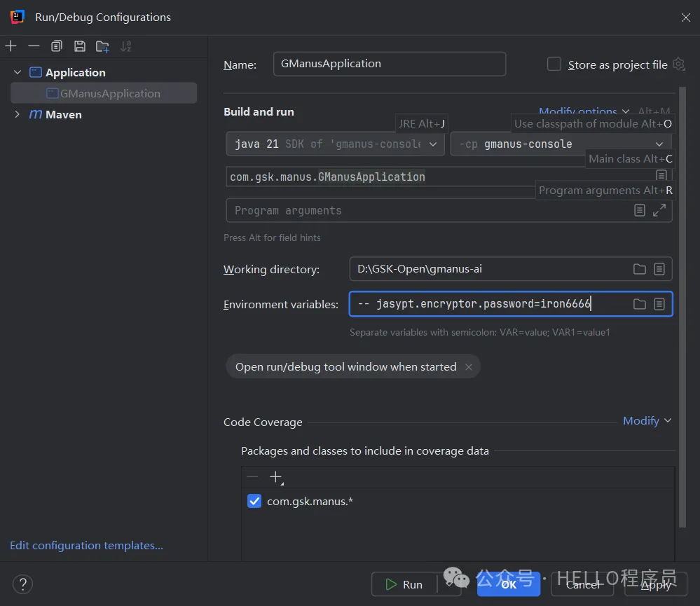Click the Maven m icon

click(x=36, y=114)
